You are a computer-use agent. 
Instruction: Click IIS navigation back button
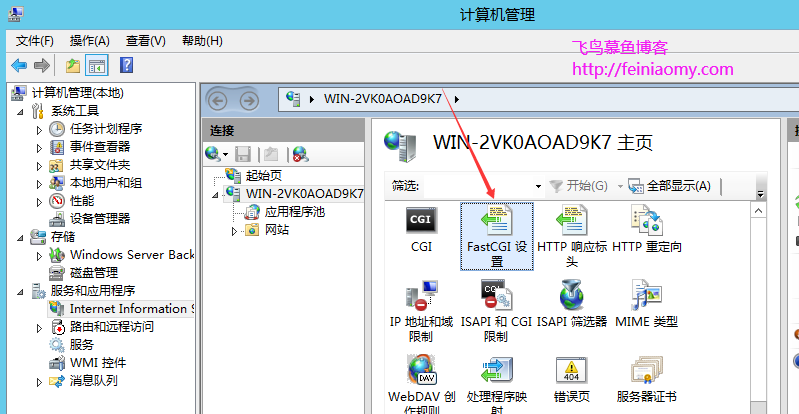(217, 100)
